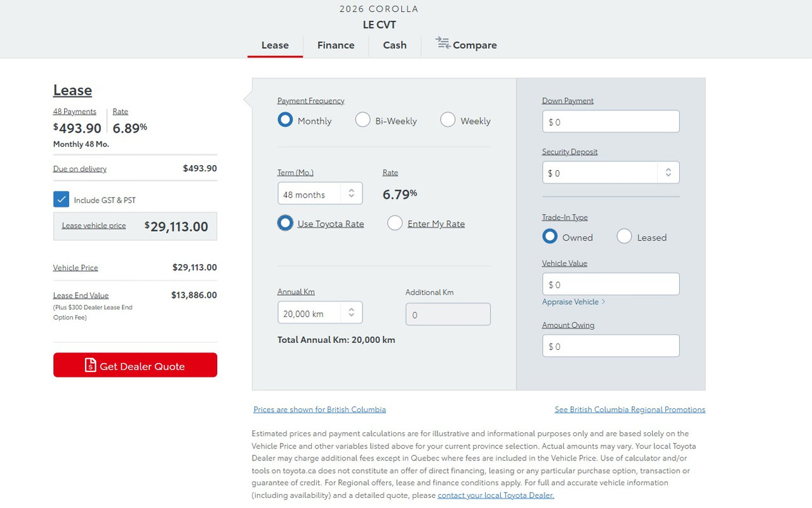Open See British Columbia Regional Promotions link
812x508 pixels.
[630, 409]
